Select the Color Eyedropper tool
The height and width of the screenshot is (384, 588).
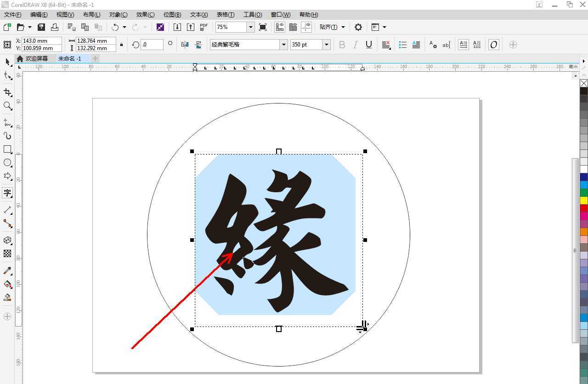(x=7, y=270)
